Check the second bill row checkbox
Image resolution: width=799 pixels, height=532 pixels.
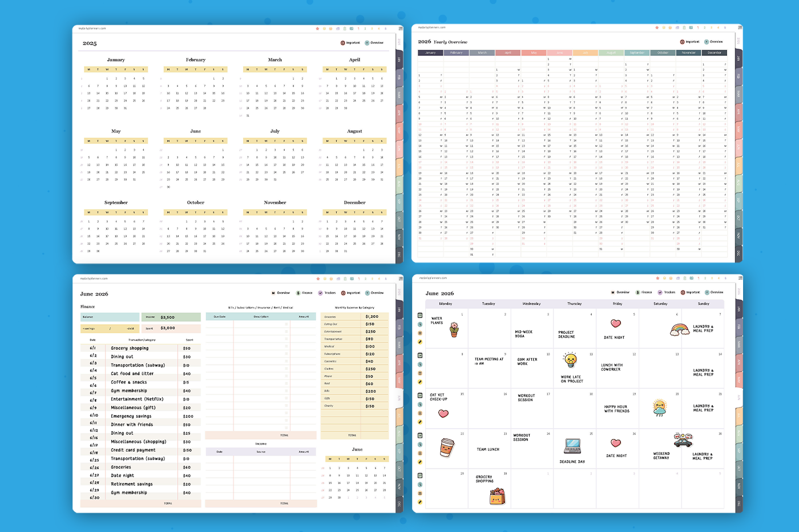point(286,331)
